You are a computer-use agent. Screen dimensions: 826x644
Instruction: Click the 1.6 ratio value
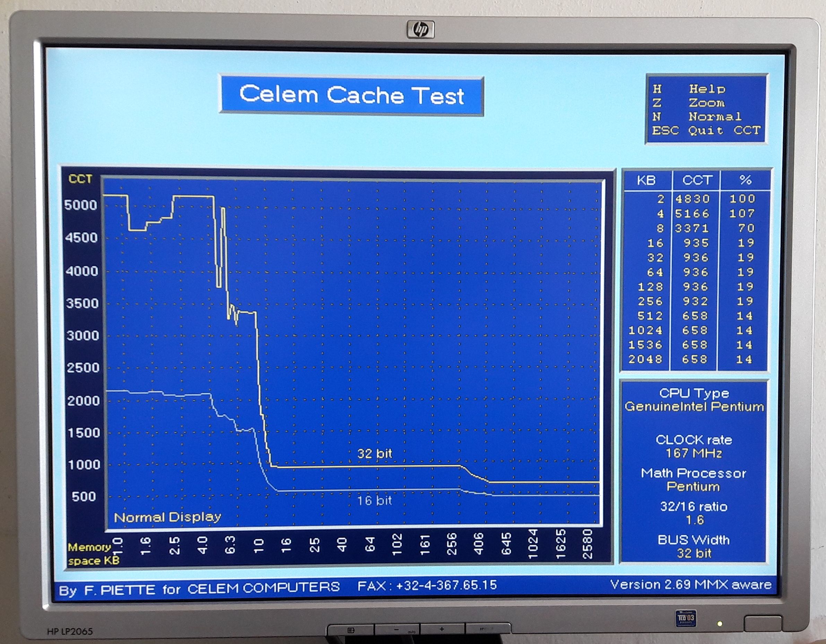coord(695,520)
